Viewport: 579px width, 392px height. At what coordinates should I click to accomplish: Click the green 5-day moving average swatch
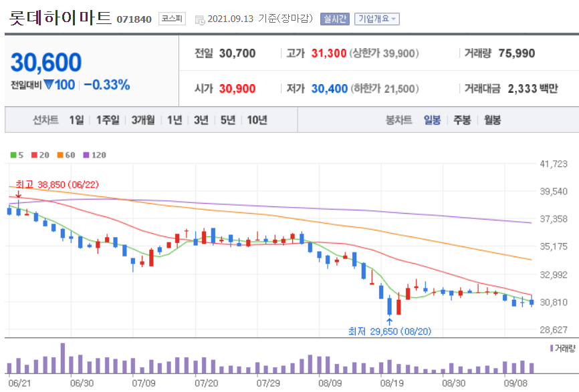(x=13, y=155)
